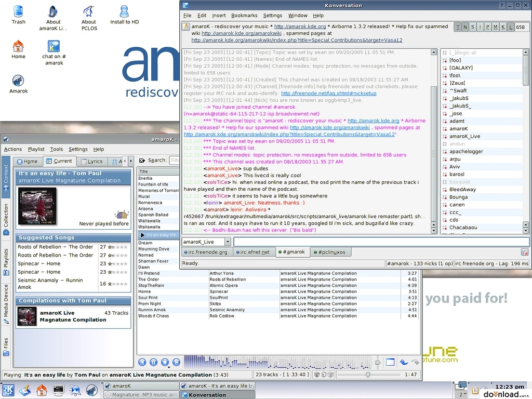The image size is (532, 399).
Task: Toggle channel mode I (invite only) button
Action: tap(480, 27)
